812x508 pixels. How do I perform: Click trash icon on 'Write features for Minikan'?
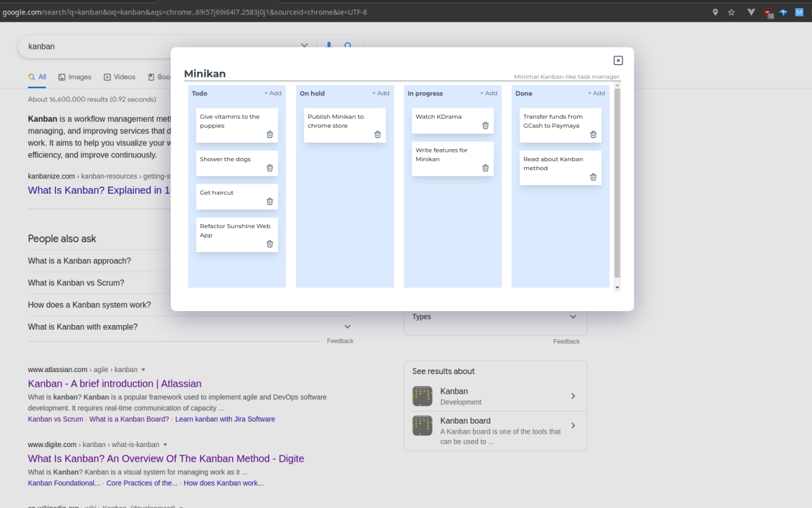coord(485,168)
